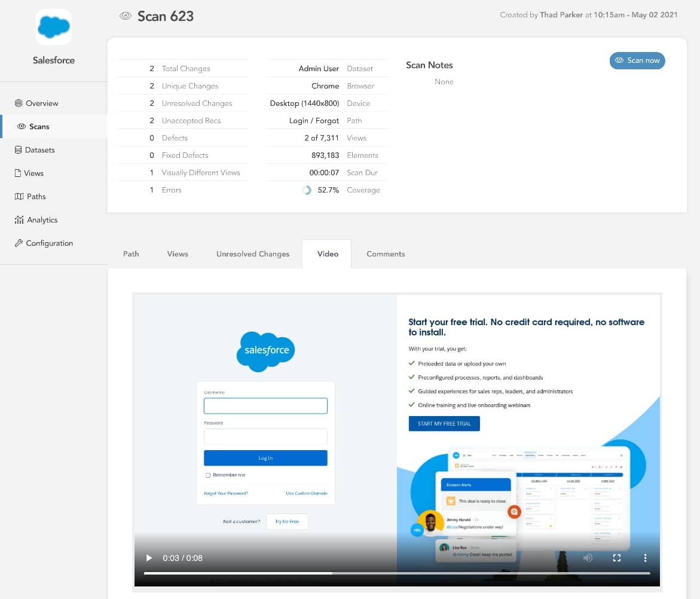The width and height of the screenshot is (700, 599).
Task: Click the Analytics chart icon
Action: pos(19,219)
